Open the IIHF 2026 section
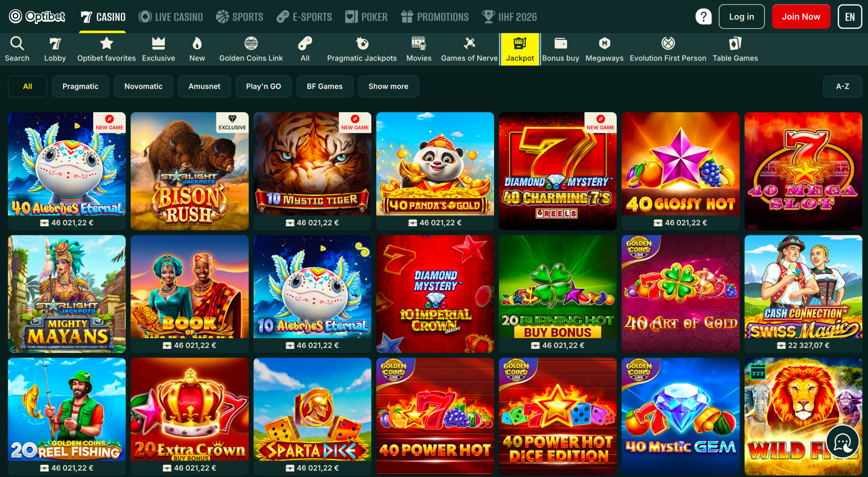 coord(509,17)
